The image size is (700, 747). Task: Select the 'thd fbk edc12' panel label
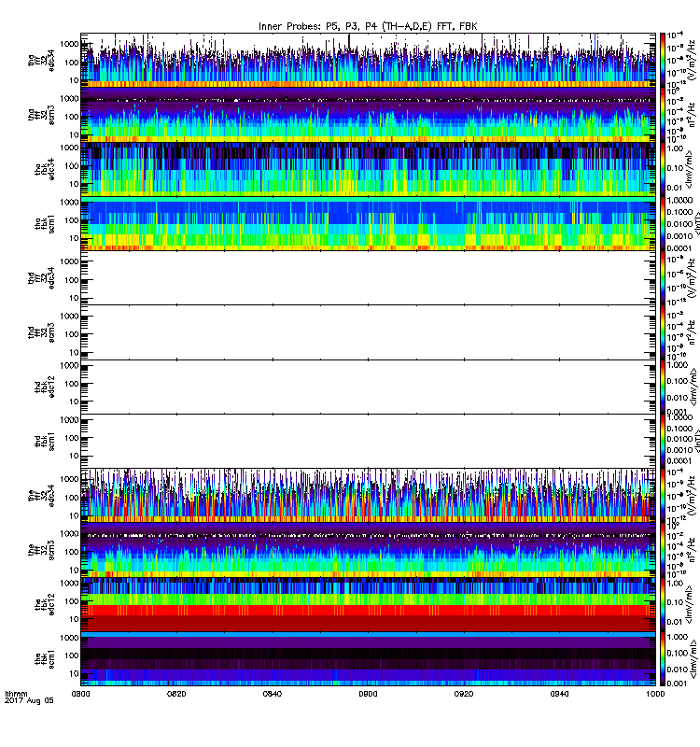[x=45, y=387]
